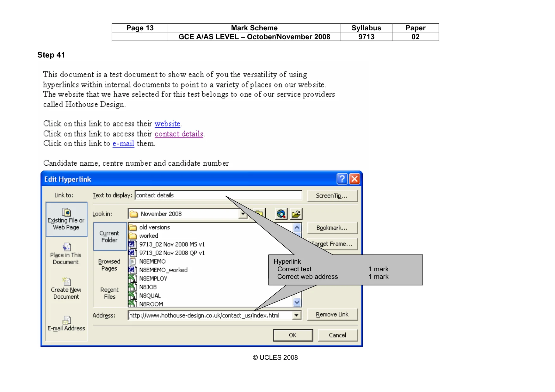Select Create New Document option

click(66, 289)
